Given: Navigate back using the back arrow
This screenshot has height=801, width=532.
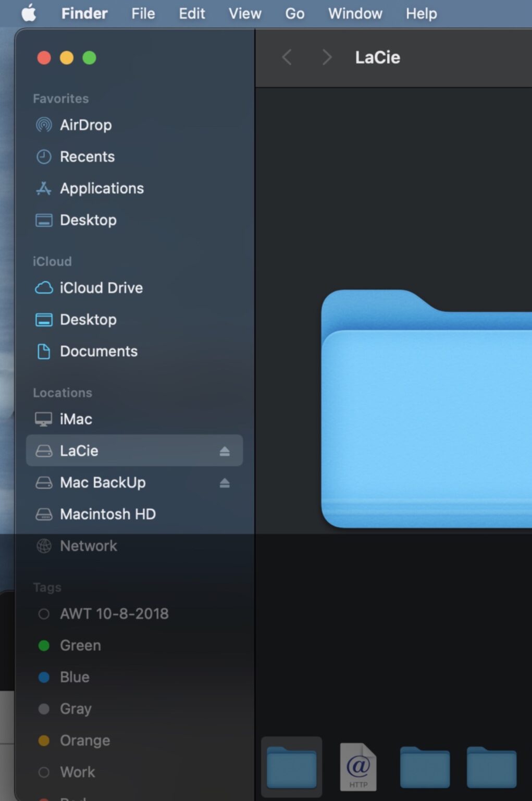Looking at the screenshot, I should [x=287, y=57].
